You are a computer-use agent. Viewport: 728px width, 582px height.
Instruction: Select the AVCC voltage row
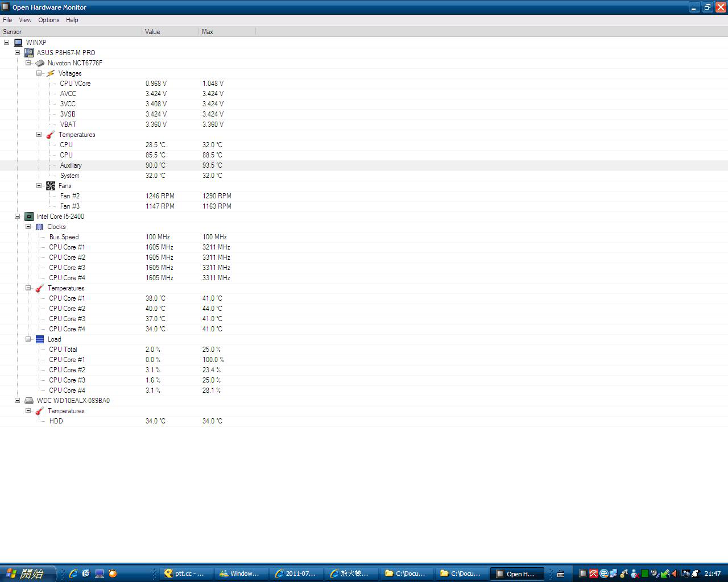[x=364, y=94]
